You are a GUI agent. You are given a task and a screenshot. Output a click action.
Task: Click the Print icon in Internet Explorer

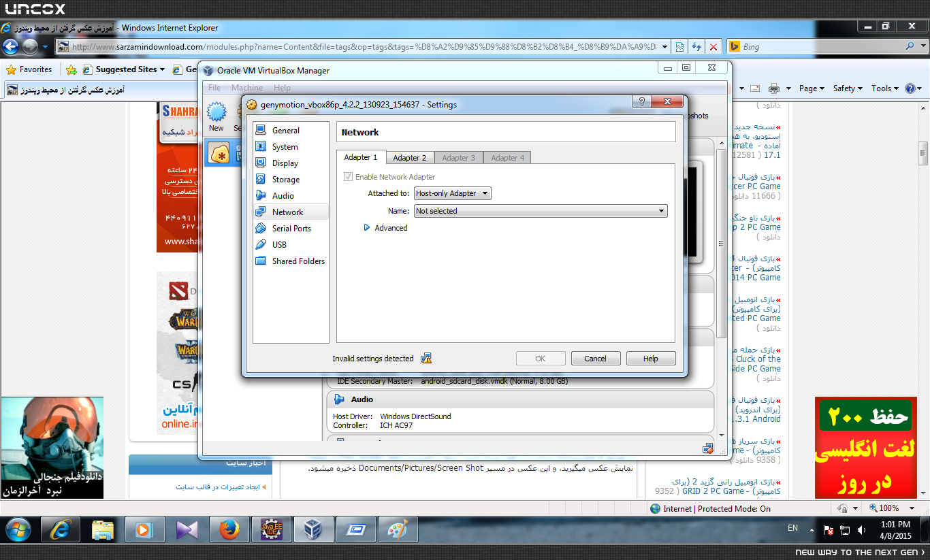(773, 88)
